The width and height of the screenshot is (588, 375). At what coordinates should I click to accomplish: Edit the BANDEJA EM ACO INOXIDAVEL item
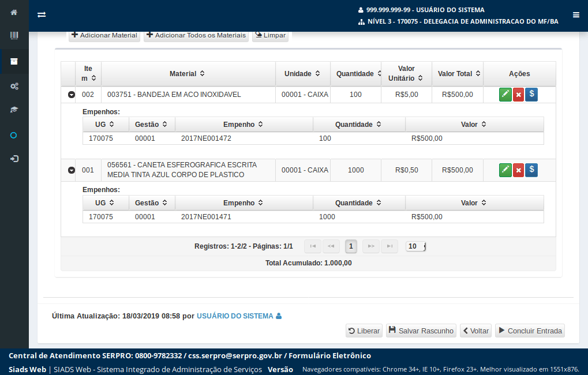pos(505,95)
